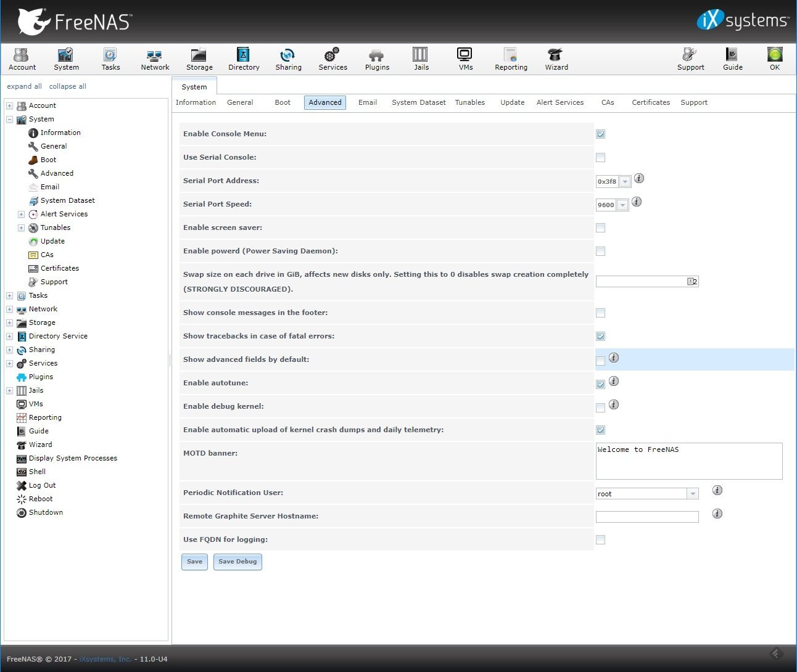Switch to the Tunables tab
797x672 pixels.
(x=469, y=103)
